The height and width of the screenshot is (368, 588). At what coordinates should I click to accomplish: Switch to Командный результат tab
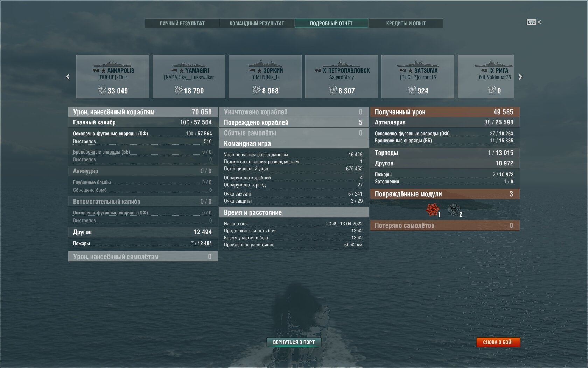click(257, 23)
